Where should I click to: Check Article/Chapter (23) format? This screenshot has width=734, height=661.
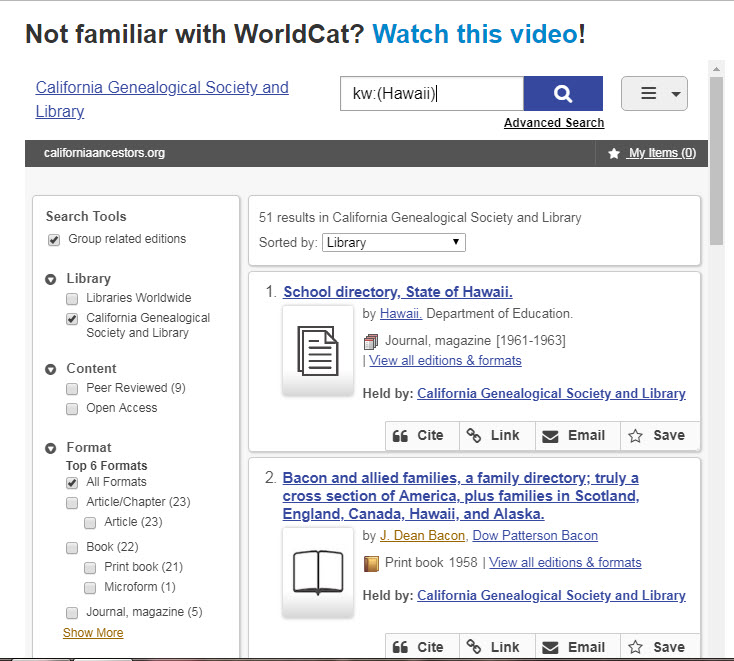[72, 503]
